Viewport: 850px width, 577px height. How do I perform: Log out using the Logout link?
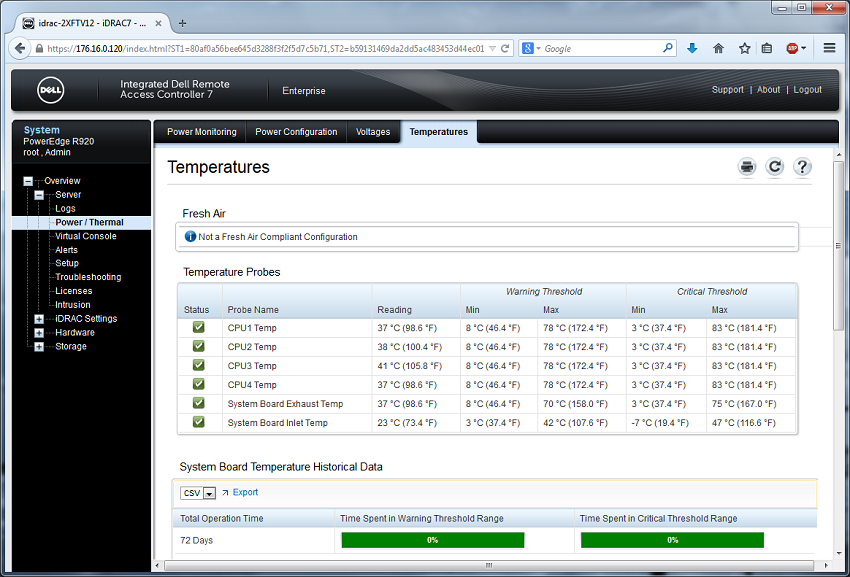(807, 89)
